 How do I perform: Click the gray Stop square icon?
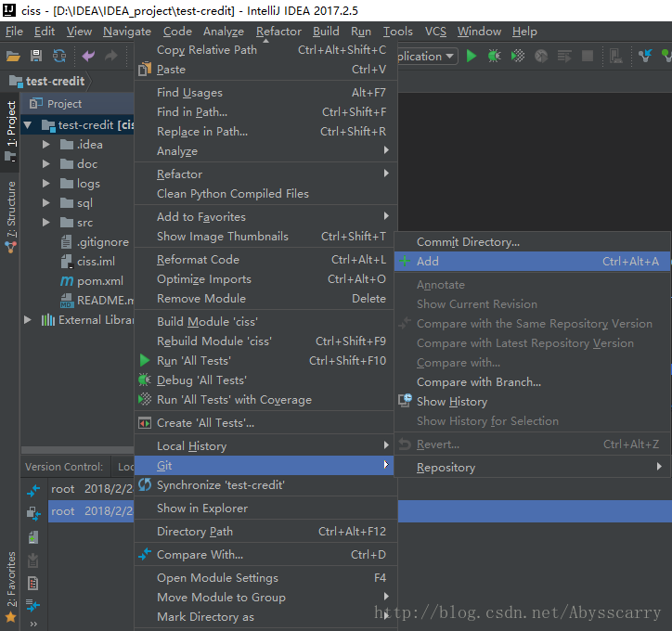pos(588,56)
